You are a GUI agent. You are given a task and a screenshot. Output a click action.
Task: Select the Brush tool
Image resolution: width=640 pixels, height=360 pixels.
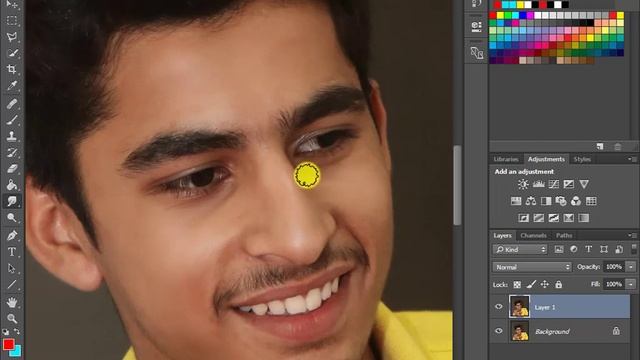click(x=12, y=120)
